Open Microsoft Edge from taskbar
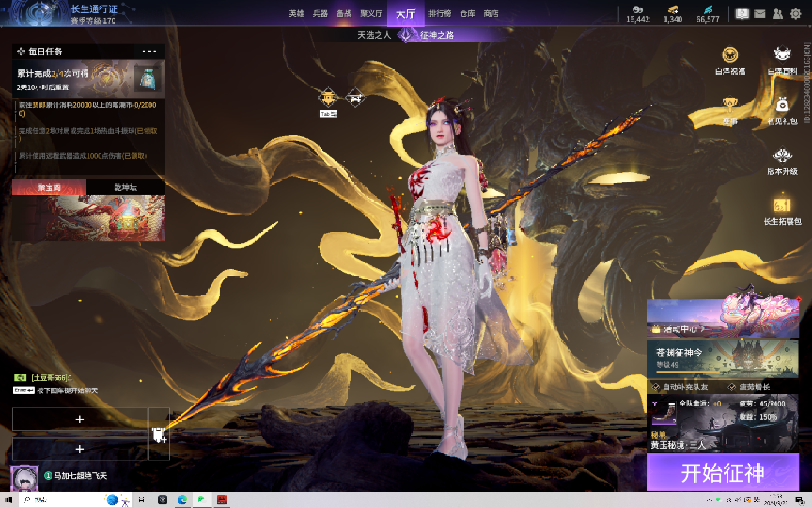The image size is (812, 508). [x=182, y=500]
